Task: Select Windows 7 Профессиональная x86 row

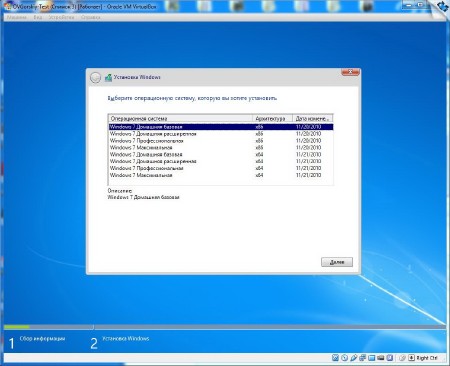Action: click(221, 141)
